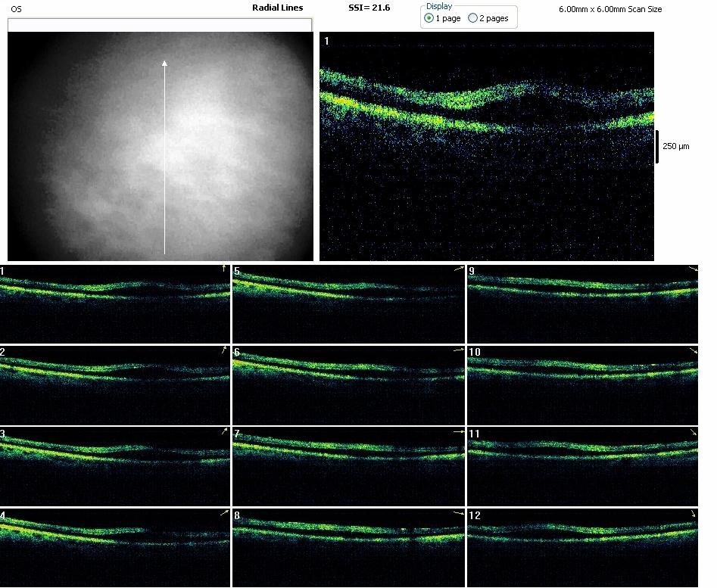
Task: Open radial scan thumbnail number 2
Action: coord(114,384)
